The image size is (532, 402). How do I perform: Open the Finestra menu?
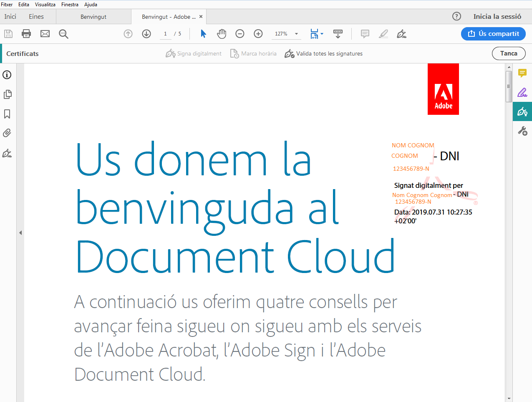coord(70,5)
